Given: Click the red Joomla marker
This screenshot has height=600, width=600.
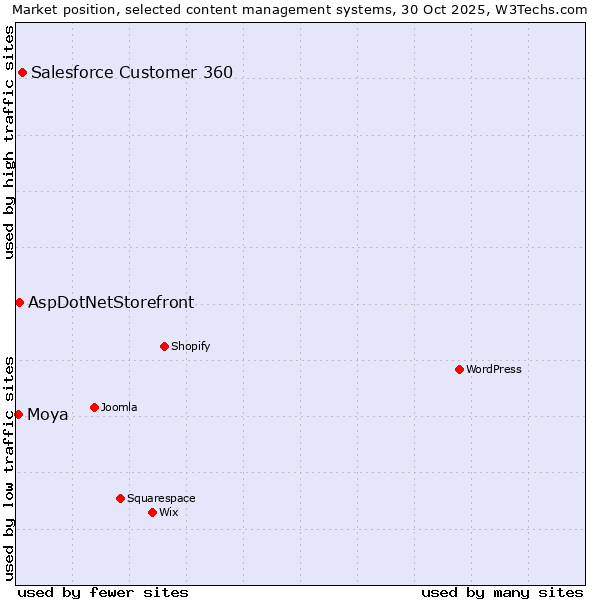Looking at the screenshot, I should click(94, 407).
